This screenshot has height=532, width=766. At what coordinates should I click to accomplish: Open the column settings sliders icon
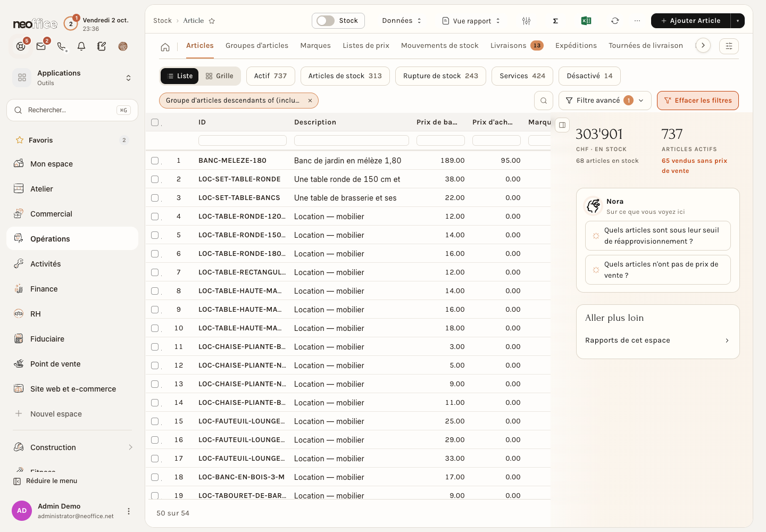[527, 21]
